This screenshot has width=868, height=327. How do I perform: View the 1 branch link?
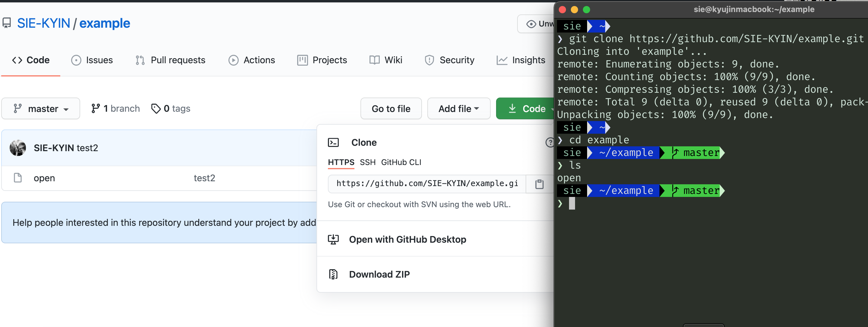(115, 108)
